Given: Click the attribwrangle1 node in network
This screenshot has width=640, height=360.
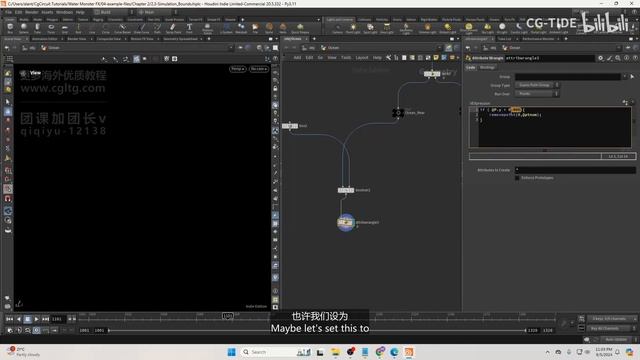Looking at the screenshot, I should [346, 222].
